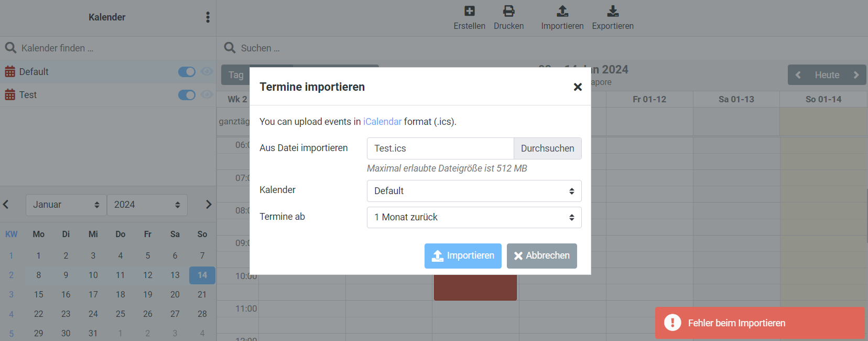The image size is (868, 341).
Task: Open the Importieren upload toolbar icon
Action: pyautogui.click(x=562, y=11)
